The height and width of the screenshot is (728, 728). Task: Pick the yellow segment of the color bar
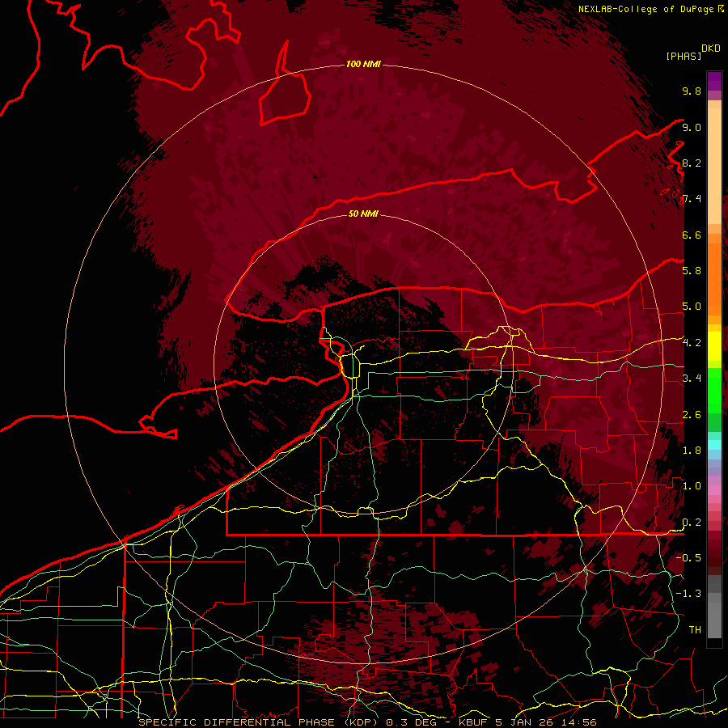click(714, 346)
